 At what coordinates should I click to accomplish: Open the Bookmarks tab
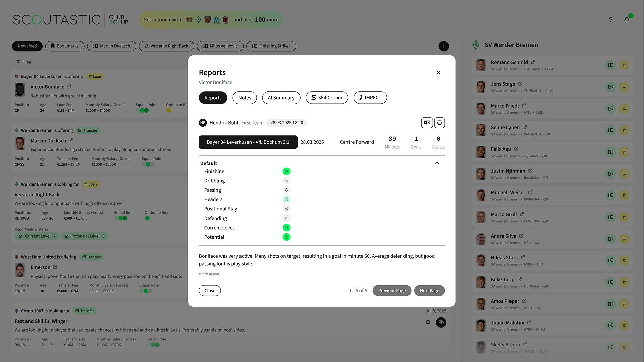tap(64, 46)
